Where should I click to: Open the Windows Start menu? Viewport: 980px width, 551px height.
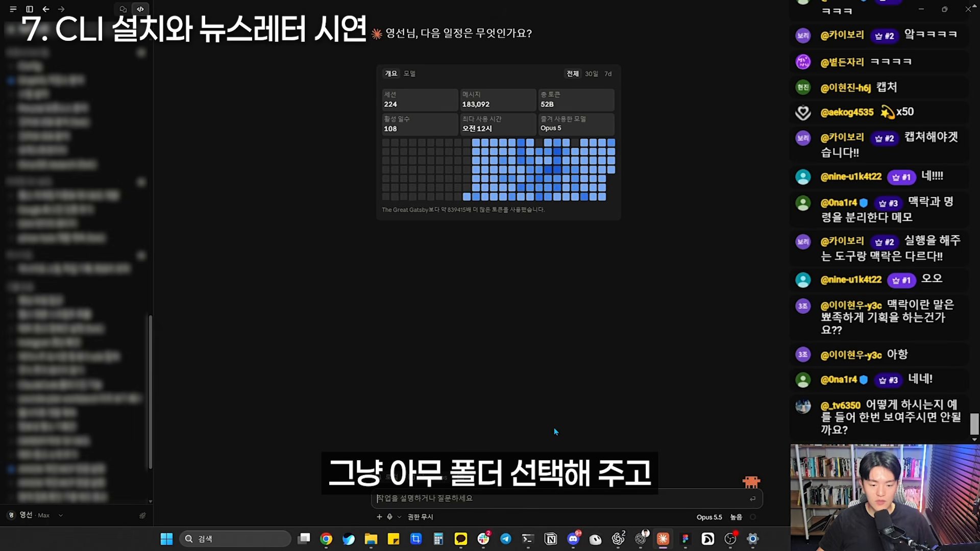(x=167, y=539)
